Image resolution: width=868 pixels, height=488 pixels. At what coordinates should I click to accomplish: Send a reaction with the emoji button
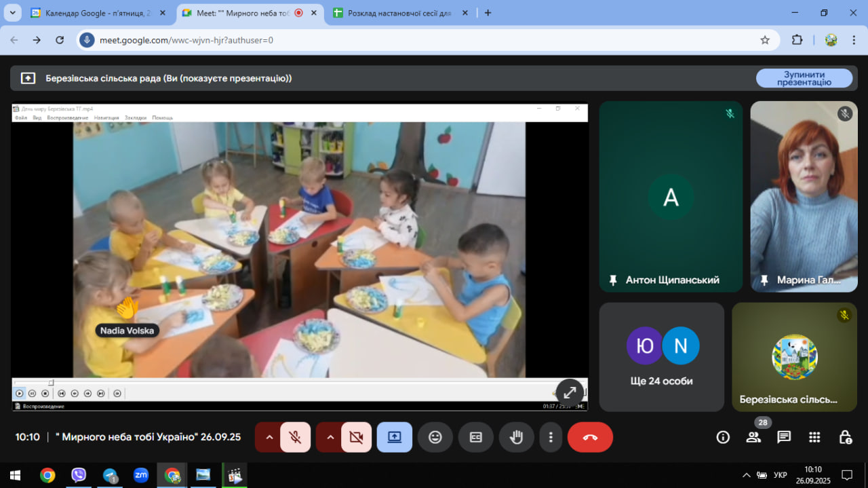pos(435,437)
